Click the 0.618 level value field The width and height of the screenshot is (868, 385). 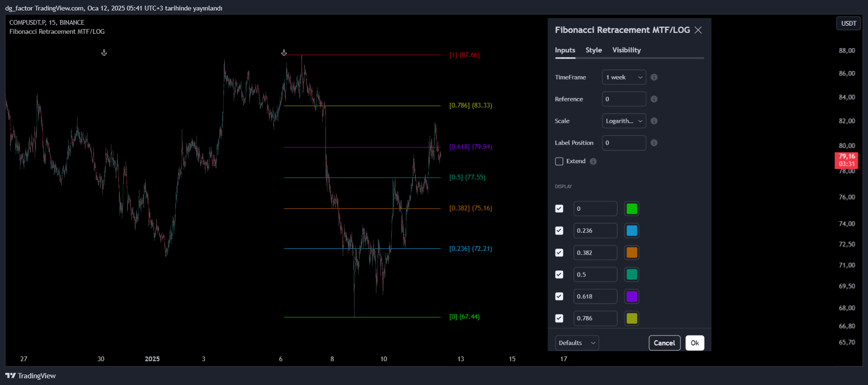[x=595, y=296]
